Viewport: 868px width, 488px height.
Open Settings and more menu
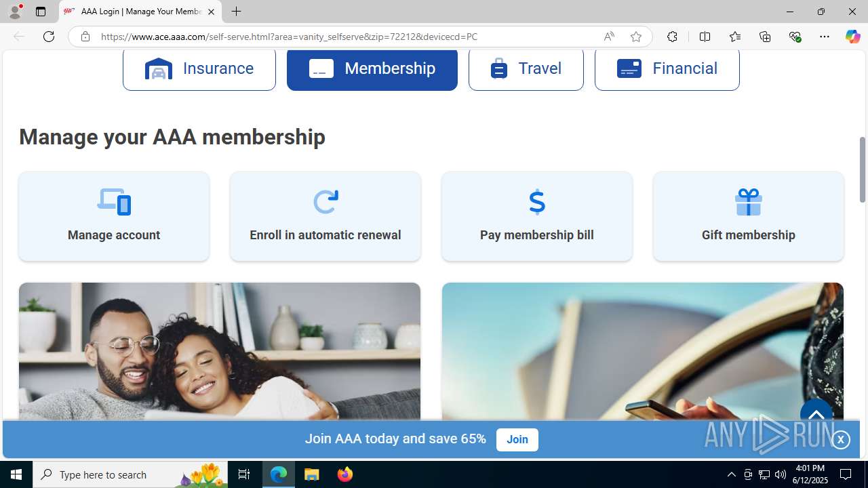(825, 37)
